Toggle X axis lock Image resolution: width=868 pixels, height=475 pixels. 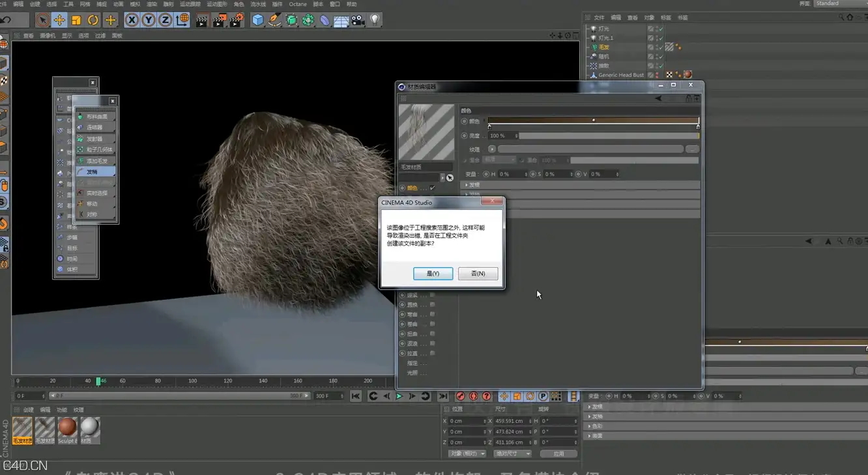pyautogui.click(x=132, y=20)
